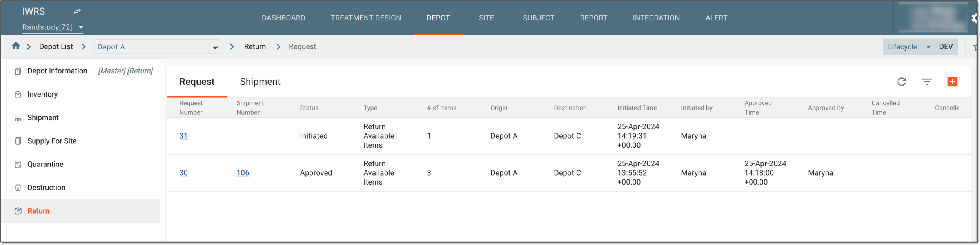Click the 14:19:31 initiated time cell

click(638, 136)
